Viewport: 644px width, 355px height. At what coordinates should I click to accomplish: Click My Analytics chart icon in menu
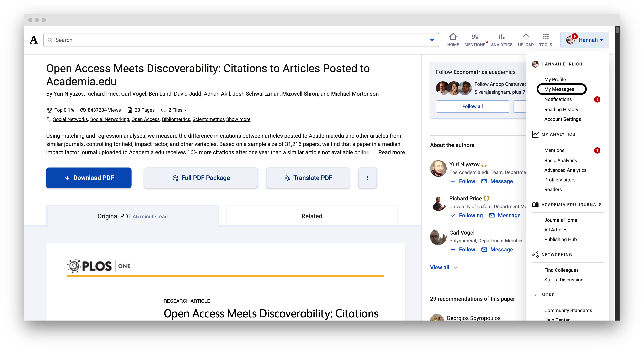535,134
